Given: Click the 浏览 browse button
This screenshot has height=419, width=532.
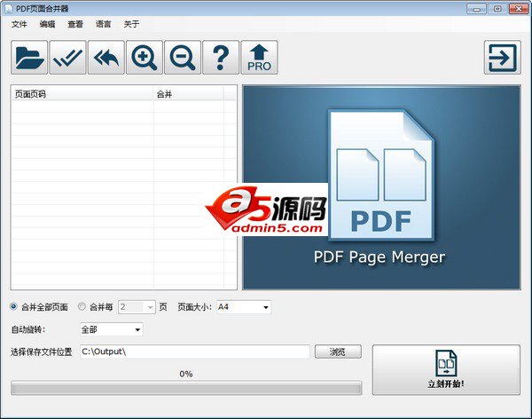Looking at the screenshot, I should pos(338,352).
